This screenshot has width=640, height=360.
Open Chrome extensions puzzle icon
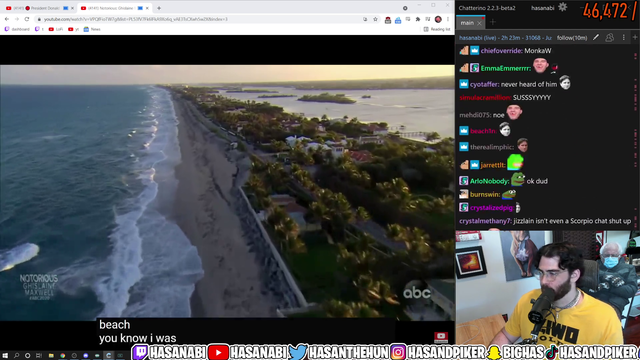[418, 19]
